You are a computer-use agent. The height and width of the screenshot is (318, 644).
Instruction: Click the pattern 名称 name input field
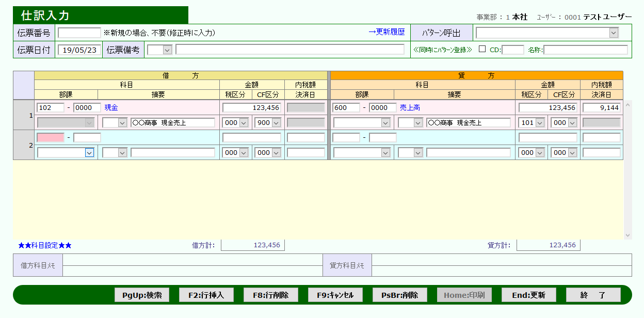tap(585, 50)
